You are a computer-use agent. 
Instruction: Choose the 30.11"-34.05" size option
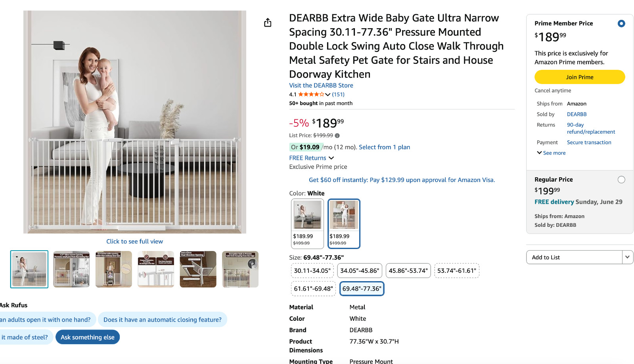[x=312, y=270]
